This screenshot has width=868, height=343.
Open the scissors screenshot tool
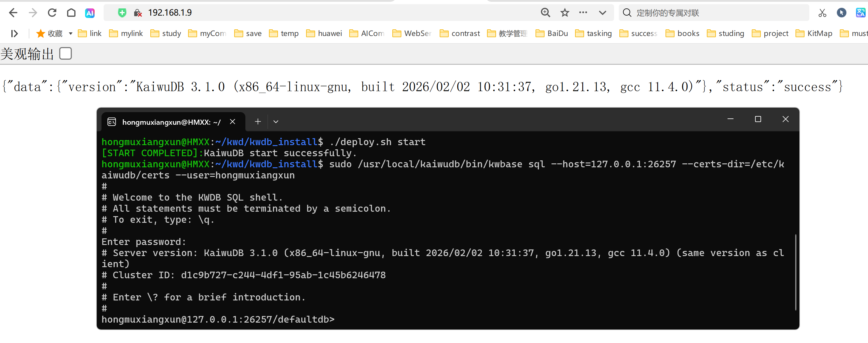pyautogui.click(x=822, y=13)
